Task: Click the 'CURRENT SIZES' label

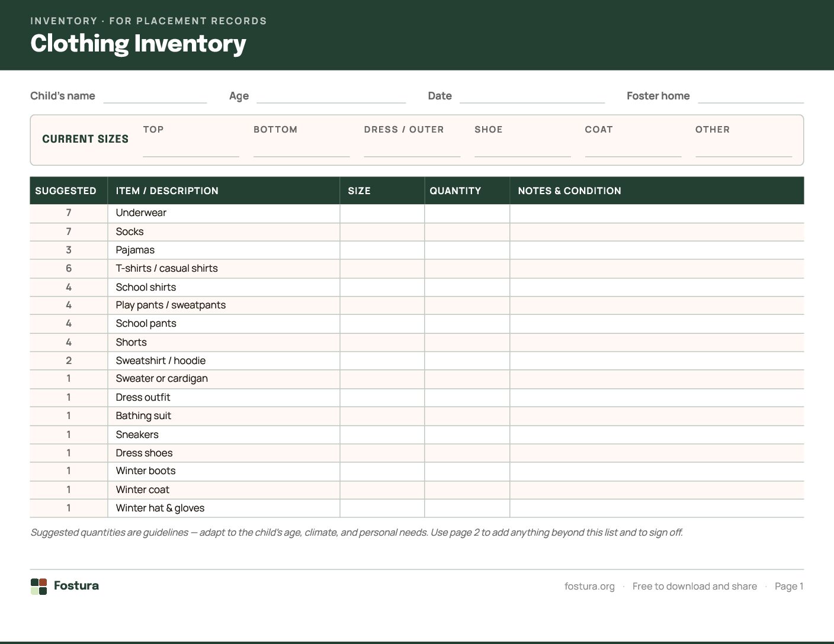Action: [x=85, y=139]
